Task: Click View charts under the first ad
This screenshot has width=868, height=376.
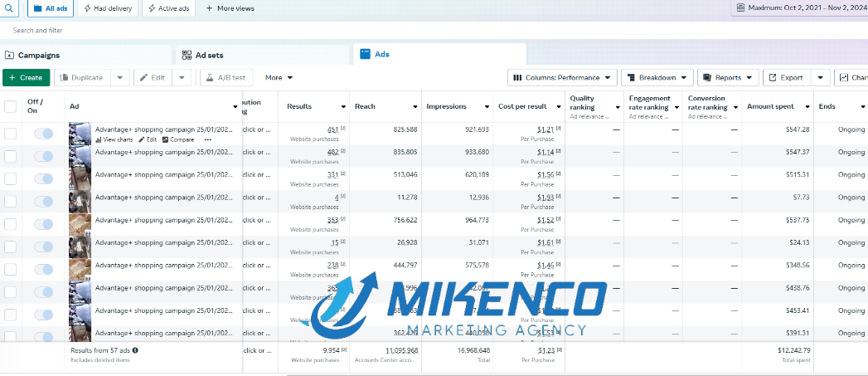Action: point(114,139)
